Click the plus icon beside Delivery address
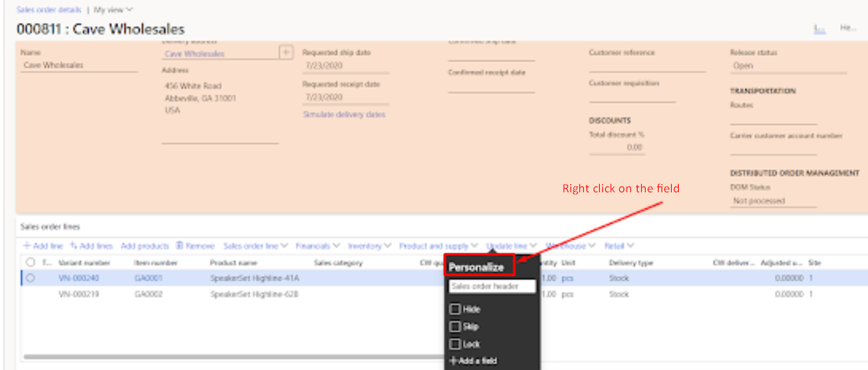 pos(286,52)
